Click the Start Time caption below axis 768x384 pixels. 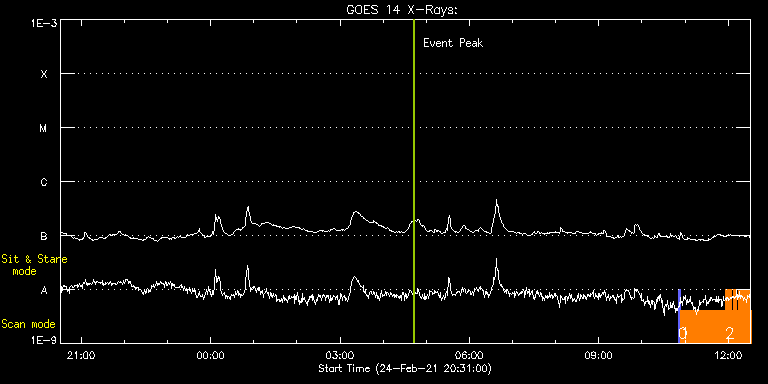[x=405, y=368]
